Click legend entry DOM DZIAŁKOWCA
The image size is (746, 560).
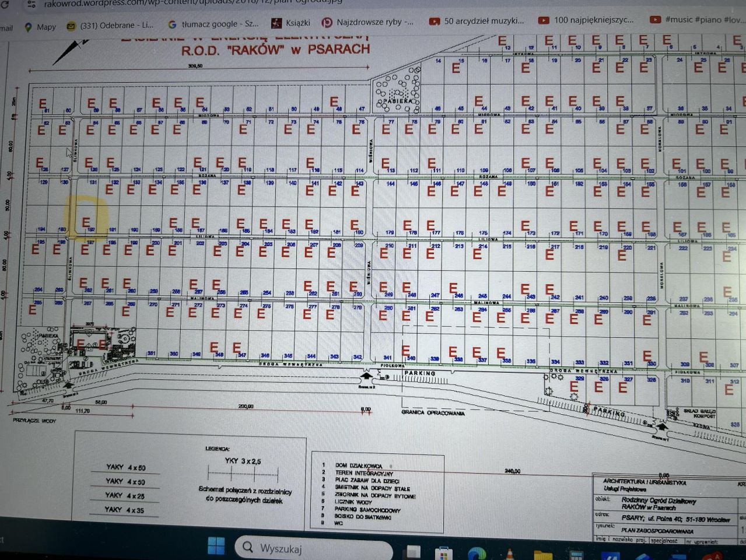pos(358,466)
